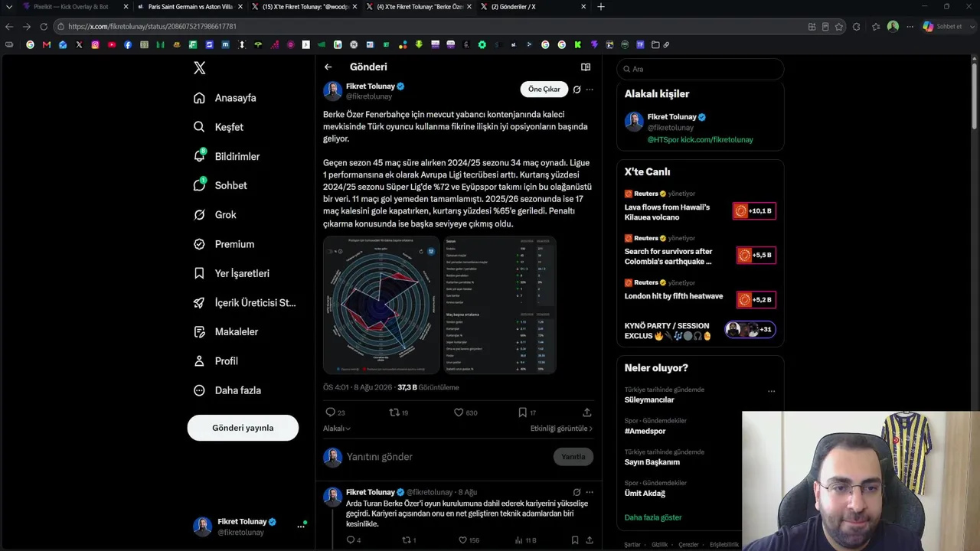The image size is (980, 551).
Task: Go back using the Gönderi back arrow
Action: (328, 67)
